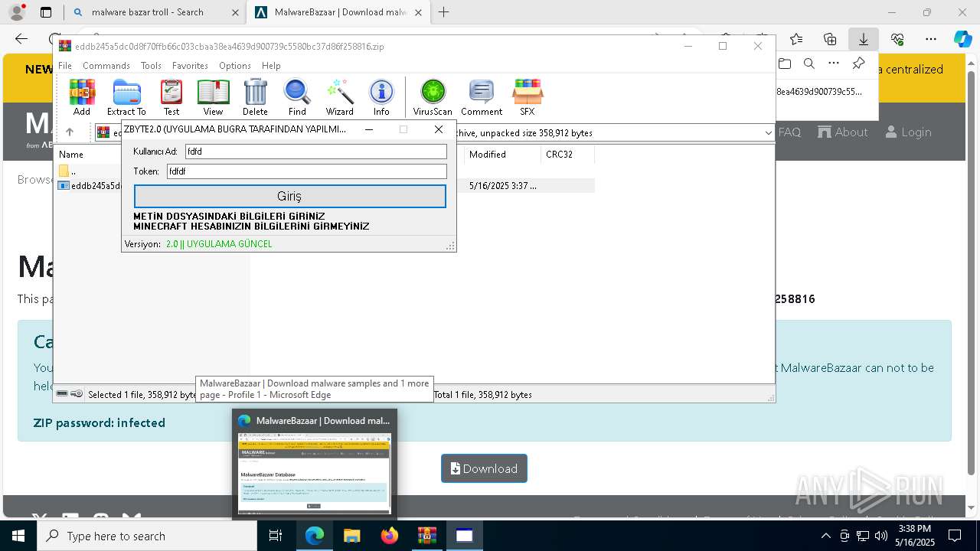Open more options in Downloads panel
Viewport: 980px width, 551px height.
834,64
